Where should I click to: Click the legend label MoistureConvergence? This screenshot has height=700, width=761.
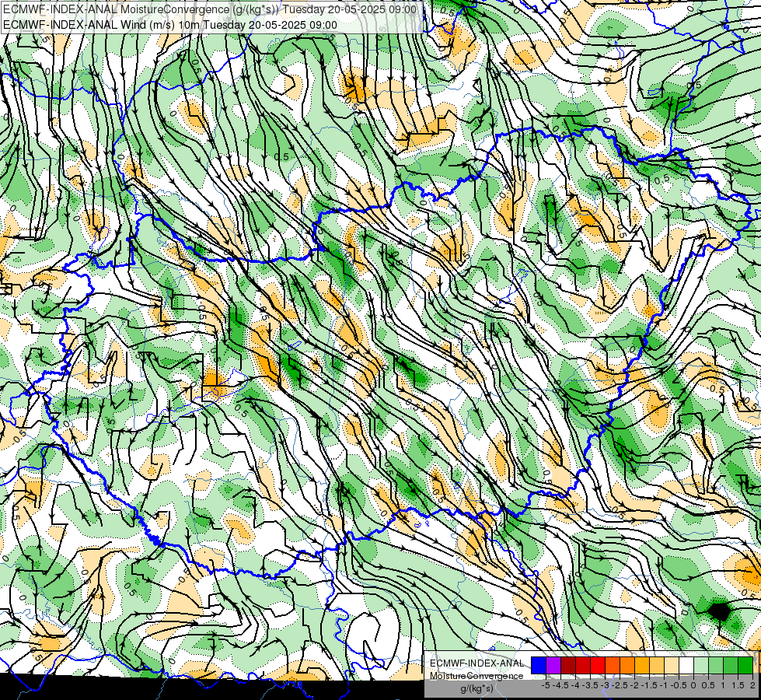pyautogui.click(x=476, y=676)
